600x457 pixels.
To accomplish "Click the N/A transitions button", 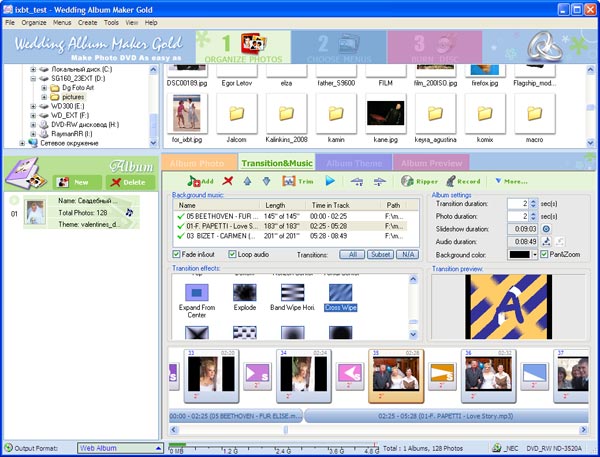I will (x=408, y=255).
